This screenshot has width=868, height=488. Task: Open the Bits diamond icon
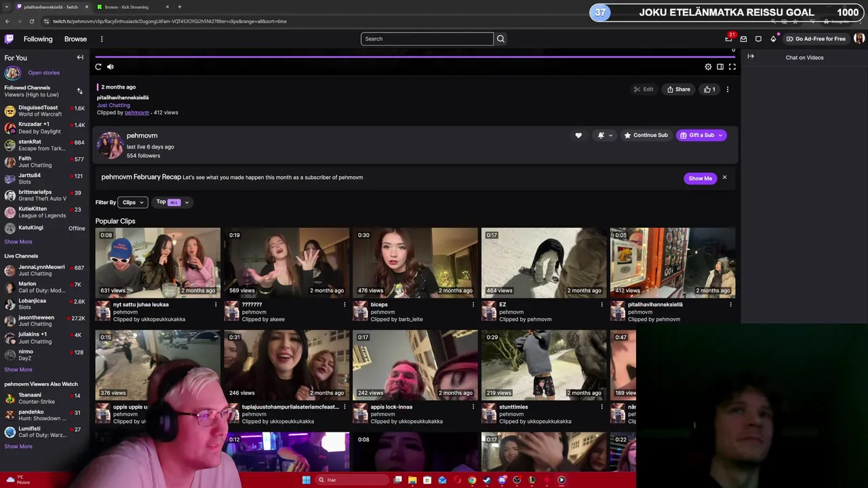[773, 39]
